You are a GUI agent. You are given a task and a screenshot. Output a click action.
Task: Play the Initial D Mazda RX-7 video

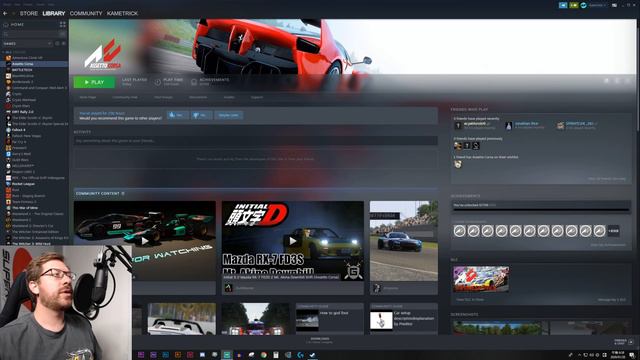pyautogui.click(x=293, y=241)
